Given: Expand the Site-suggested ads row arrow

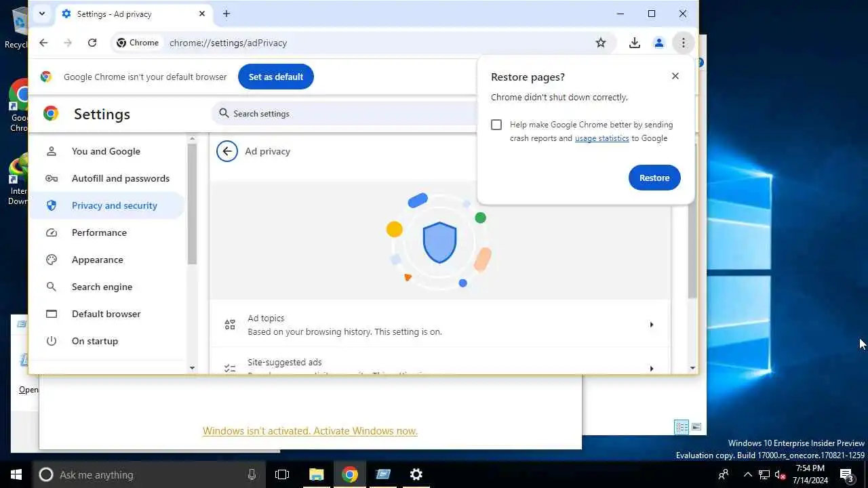Looking at the screenshot, I should (651, 369).
